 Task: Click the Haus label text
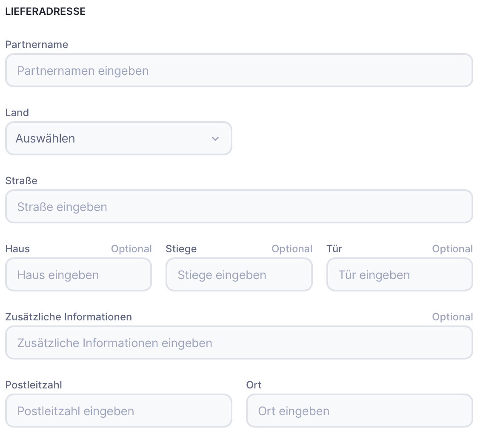(17, 249)
